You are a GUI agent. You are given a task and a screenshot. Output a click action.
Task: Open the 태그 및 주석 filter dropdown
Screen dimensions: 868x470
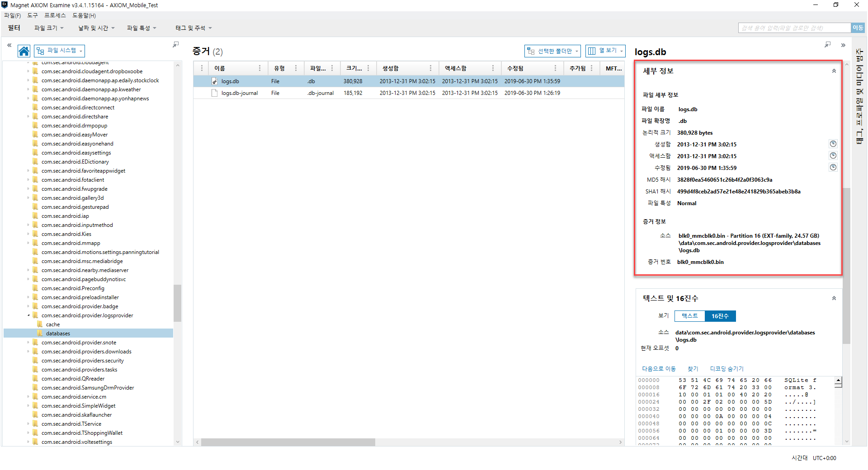tap(193, 28)
